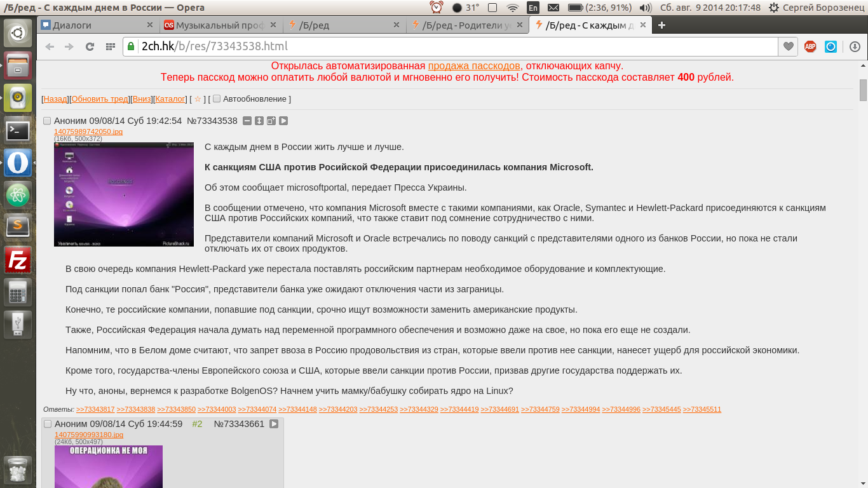Open the Speed Dial grid
The height and width of the screenshot is (488, 868).
click(110, 46)
